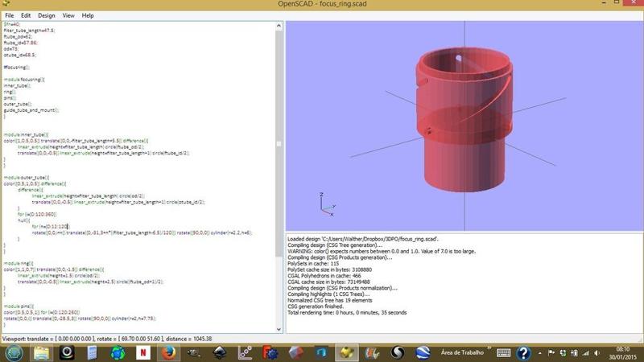Open File Explorer from the taskbar
This screenshot has height=362, width=644.
coord(41,353)
